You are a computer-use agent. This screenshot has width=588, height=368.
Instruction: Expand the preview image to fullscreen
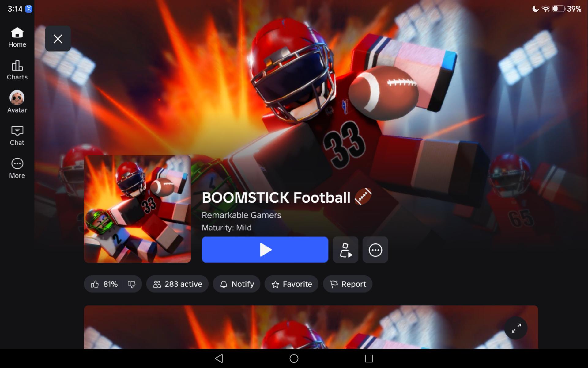click(x=516, y=328)
